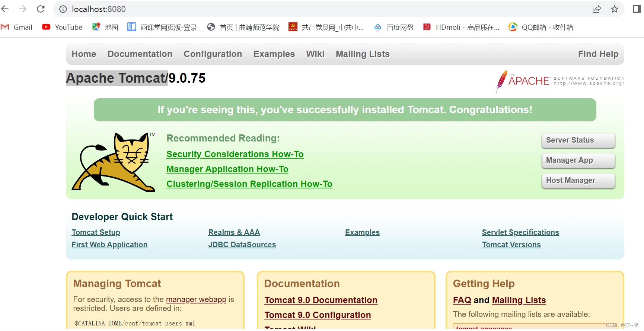
Task: Open the FAQ link
Action: 462,300
